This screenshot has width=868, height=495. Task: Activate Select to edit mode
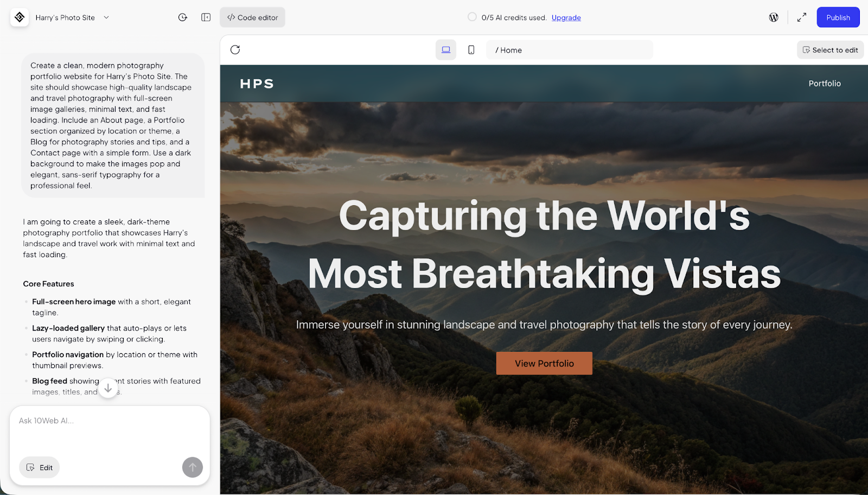coord(830,49)
